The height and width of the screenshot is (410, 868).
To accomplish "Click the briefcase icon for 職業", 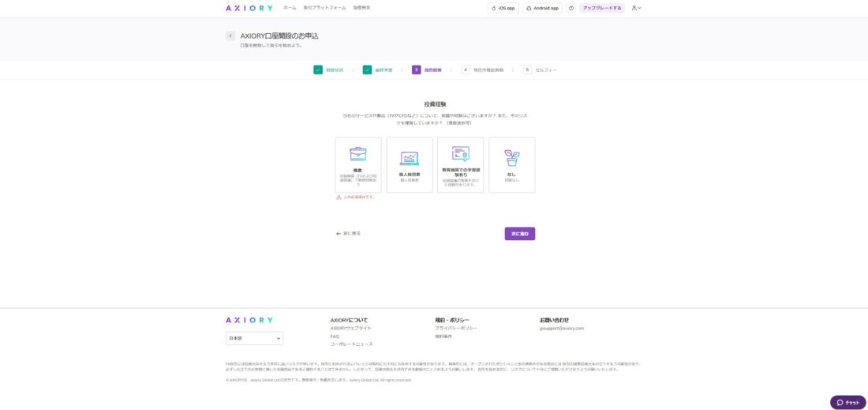I will pyautogui.click(x=358, y=153).
